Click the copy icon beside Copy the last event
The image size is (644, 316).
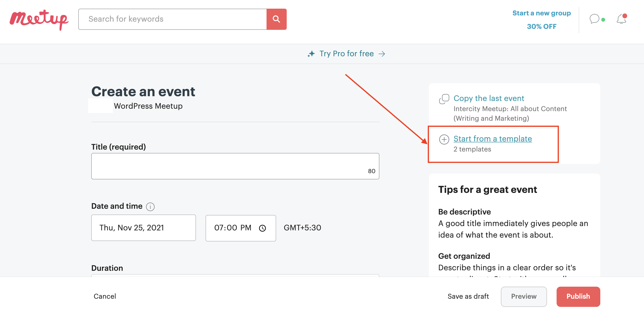pos(444,99)
